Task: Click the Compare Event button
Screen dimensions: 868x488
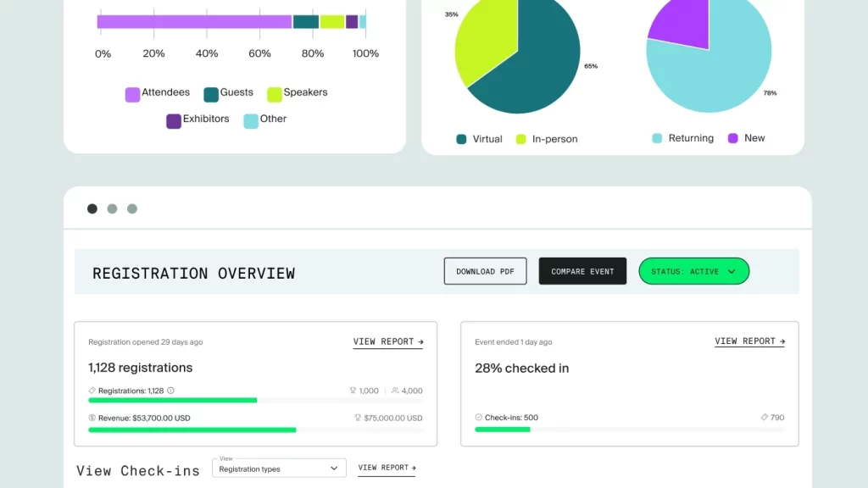Action: [582, 271]
